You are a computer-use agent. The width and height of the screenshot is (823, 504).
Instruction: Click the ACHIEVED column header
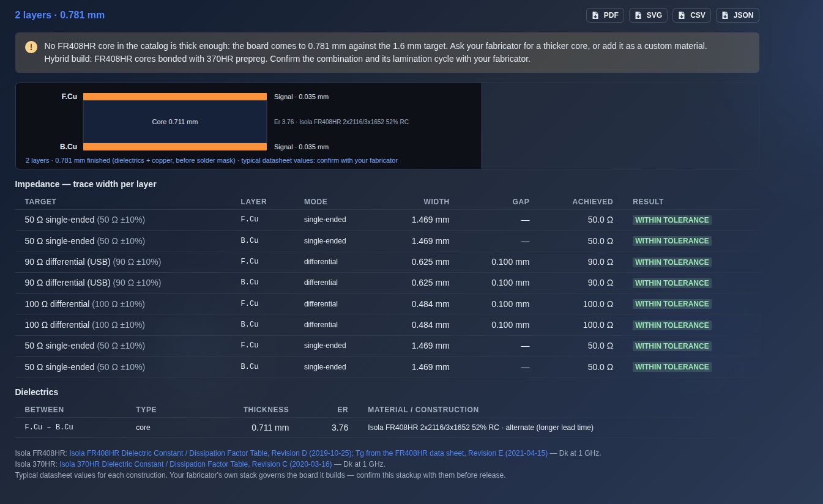tap(592, 202)
